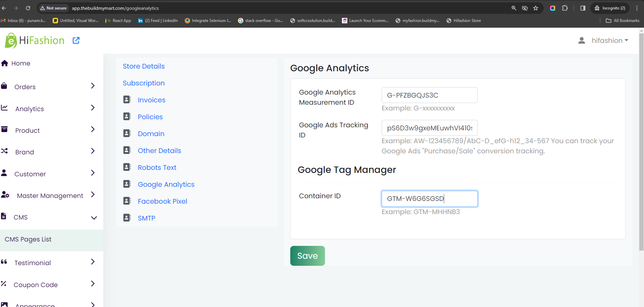The height and width of the screenshot is (307, 644).
Task: Open Chrome three-dot menu
Action: click(x=637, y=8)
